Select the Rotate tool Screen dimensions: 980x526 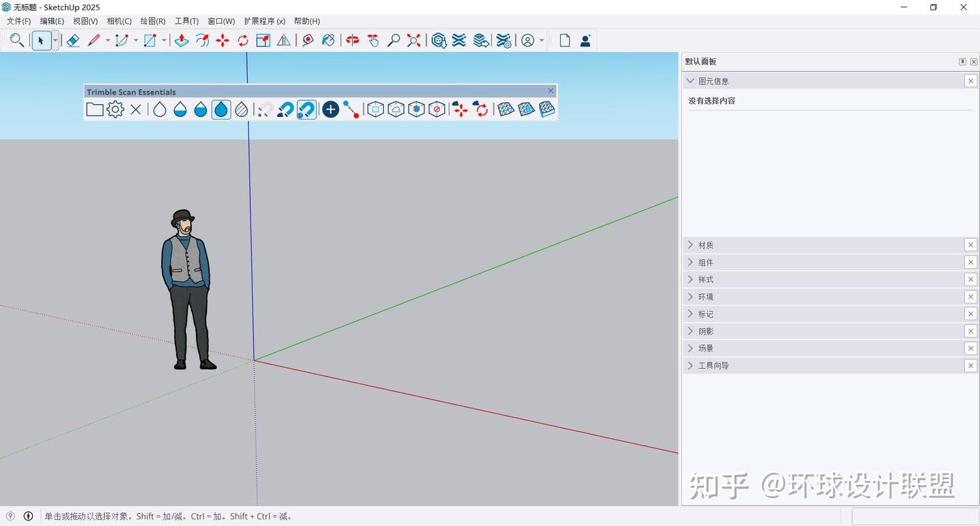(242, 40)
